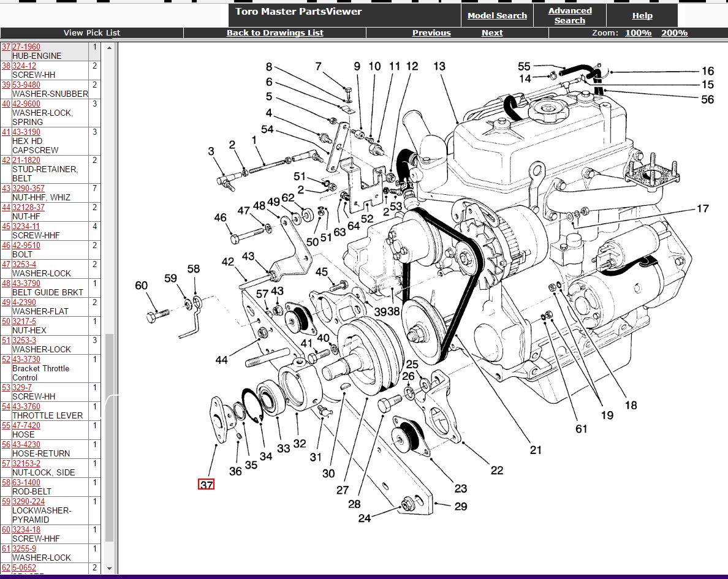Set diagram zoom to 100%
728x579 pixels.
pyautogui.click(x=638, y=33)
